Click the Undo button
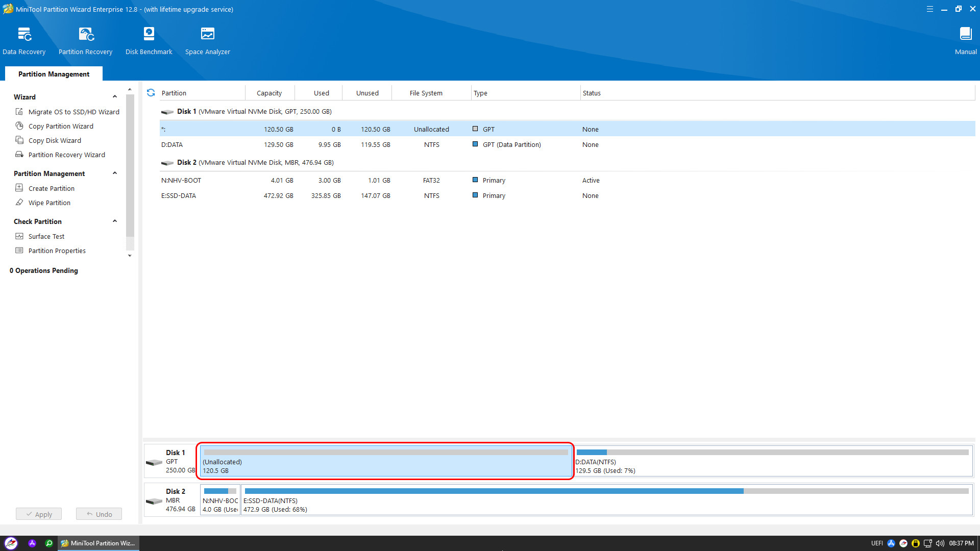The image size is (980, 551). click(99, 514)
